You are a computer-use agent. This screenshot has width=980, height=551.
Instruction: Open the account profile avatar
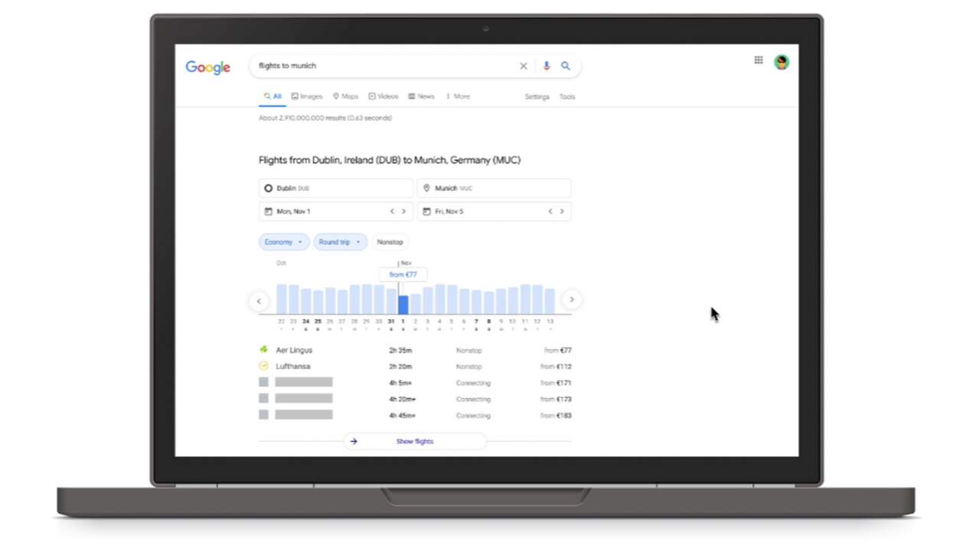pyautogui.click(x=781, y=62)
